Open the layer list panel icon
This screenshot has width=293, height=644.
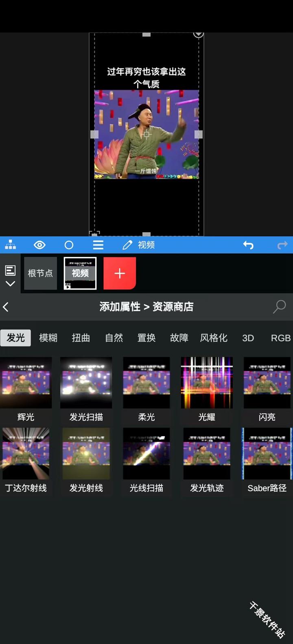coord(10,270)
